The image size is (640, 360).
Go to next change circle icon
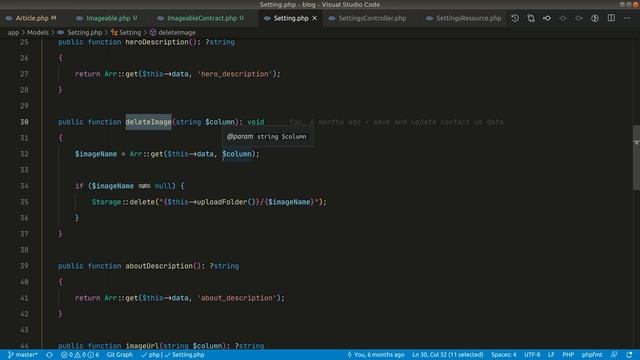[x=579, y=18]
